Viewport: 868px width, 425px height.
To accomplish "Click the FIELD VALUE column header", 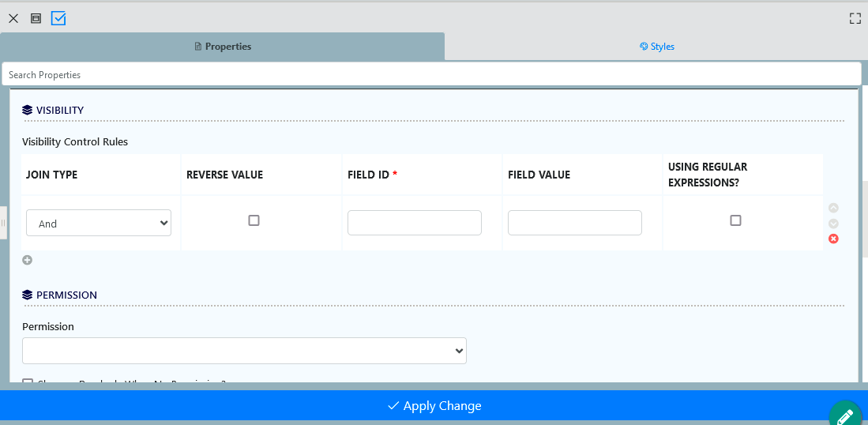I will coord(539,175).
